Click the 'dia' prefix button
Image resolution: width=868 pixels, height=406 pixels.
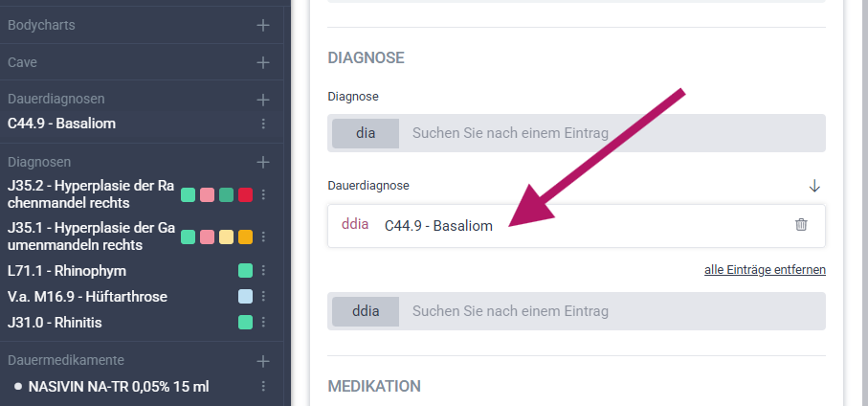point(366,133)
